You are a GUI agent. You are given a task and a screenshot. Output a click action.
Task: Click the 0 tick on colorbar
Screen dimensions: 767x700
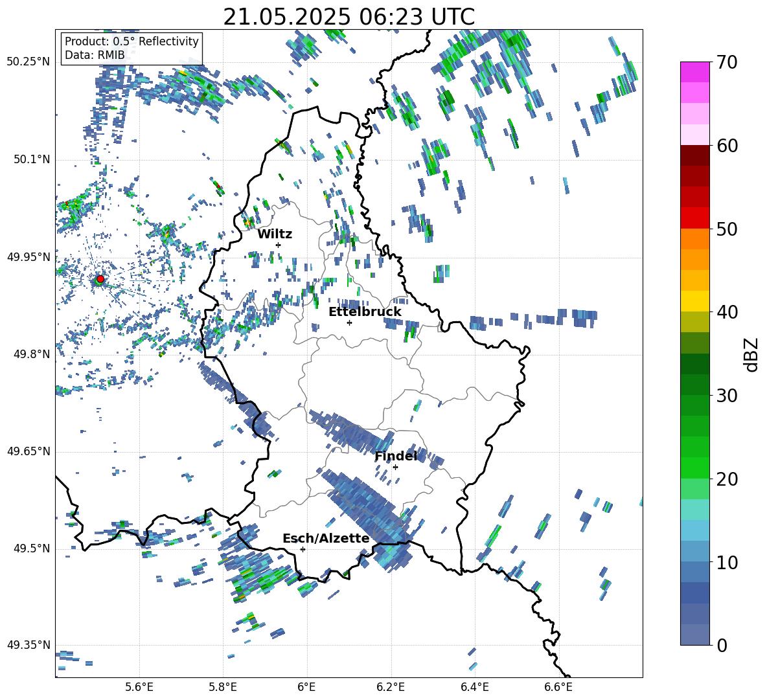coord(722,646)
